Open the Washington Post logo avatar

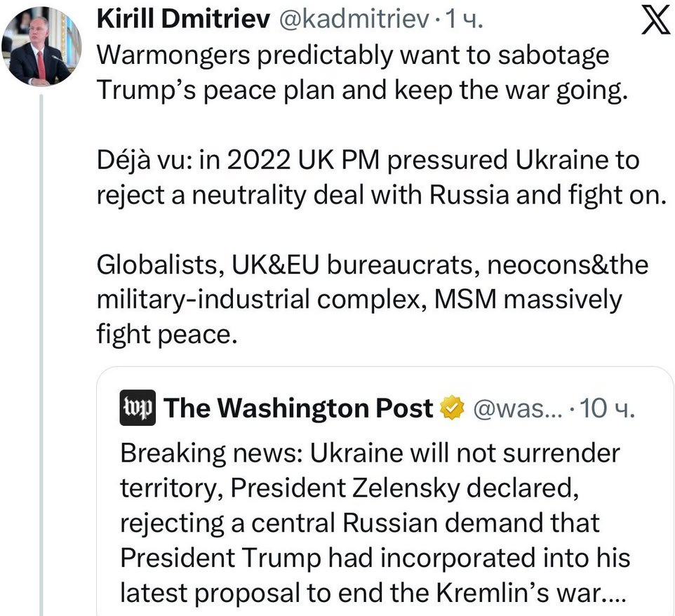pyautogui.click(x=138, y=408)
